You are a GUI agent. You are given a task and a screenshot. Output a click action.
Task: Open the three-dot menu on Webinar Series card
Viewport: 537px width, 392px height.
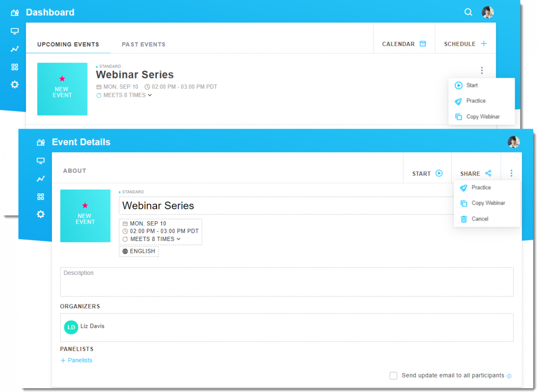pyautogui.click(x=481, y=70)
